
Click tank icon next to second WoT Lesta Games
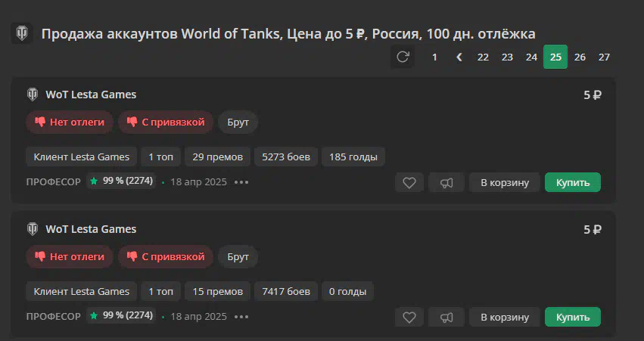pyautogui.click(x=33, y=229)
